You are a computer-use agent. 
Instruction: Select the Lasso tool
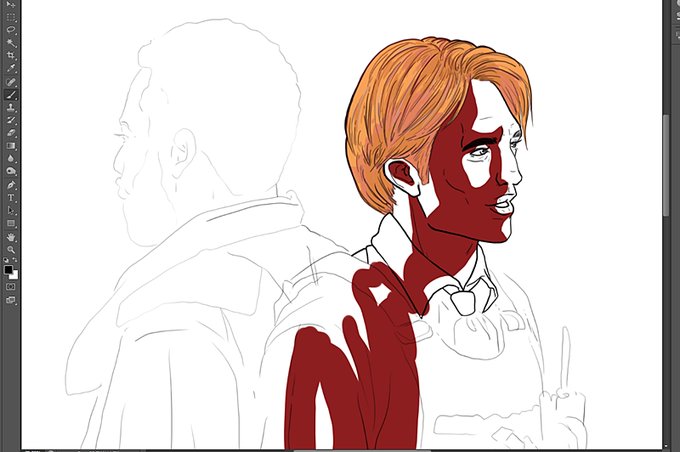(x=10, y=30)
